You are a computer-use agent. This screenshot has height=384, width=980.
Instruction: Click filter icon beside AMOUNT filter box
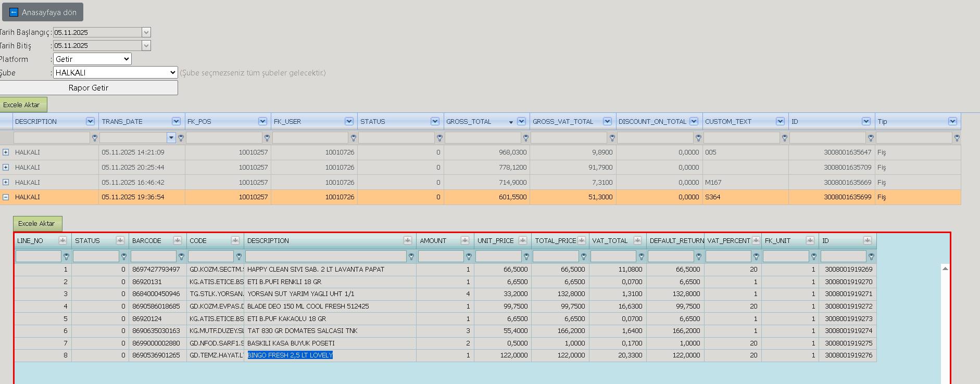coord(469,257)
